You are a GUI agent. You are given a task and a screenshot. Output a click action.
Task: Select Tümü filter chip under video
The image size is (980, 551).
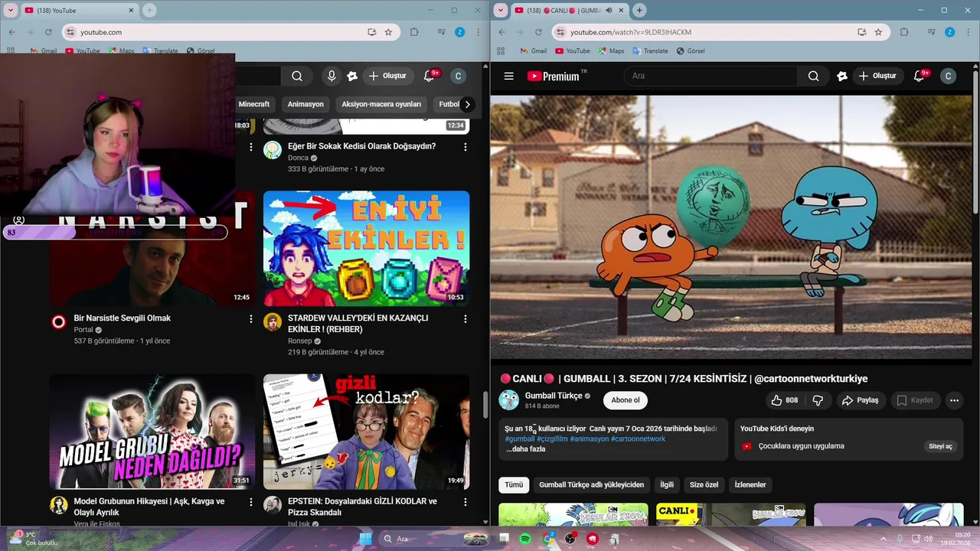coord(514,484)
